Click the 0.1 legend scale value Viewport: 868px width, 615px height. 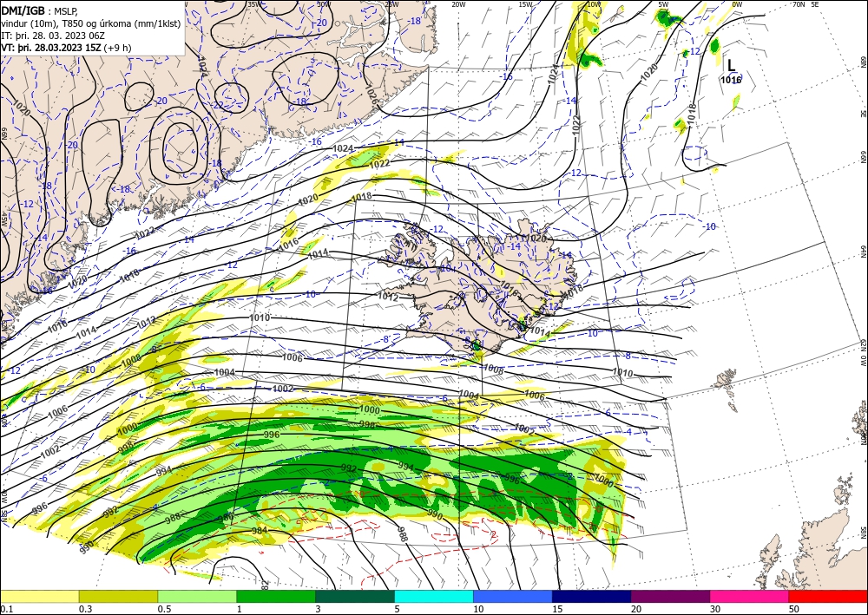pos(7,609)
